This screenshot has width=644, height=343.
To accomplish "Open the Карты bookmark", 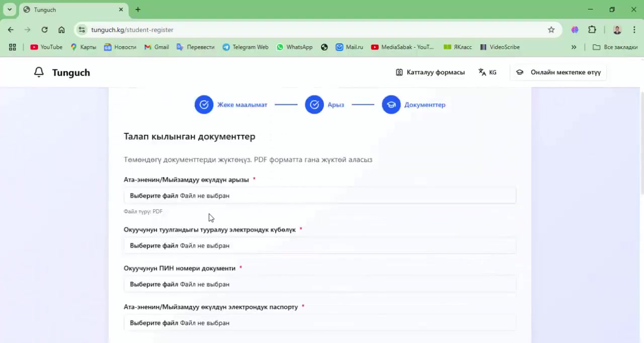I will (x=83, y=47).
